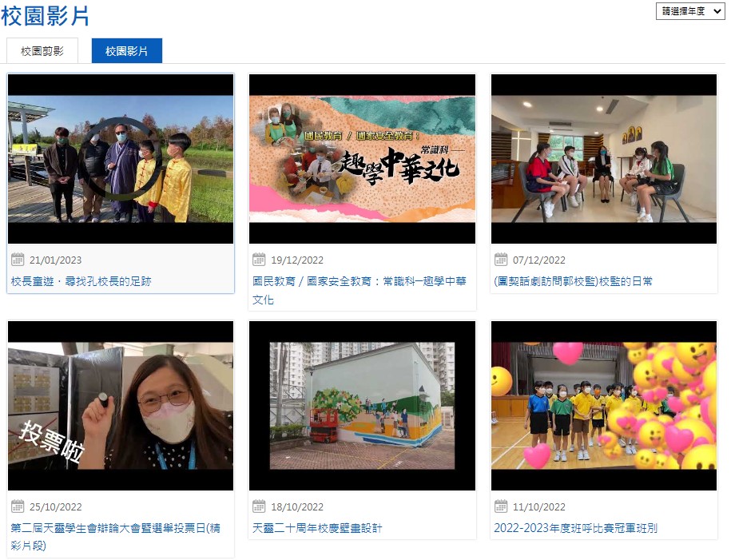This screenshot has height=560, width=731.
Task: Play the mural wall painting video thumbnail
Action: pyautogui.click(x=362, y=406)
